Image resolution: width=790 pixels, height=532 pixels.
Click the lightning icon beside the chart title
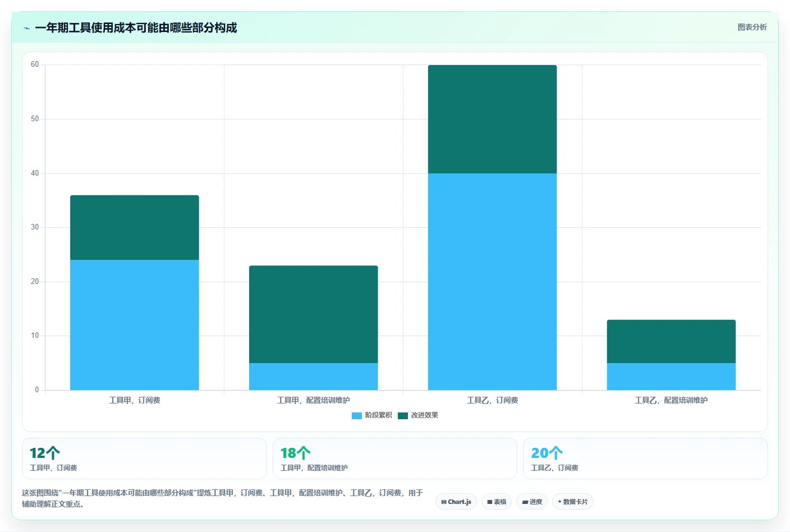coord(26,28)
